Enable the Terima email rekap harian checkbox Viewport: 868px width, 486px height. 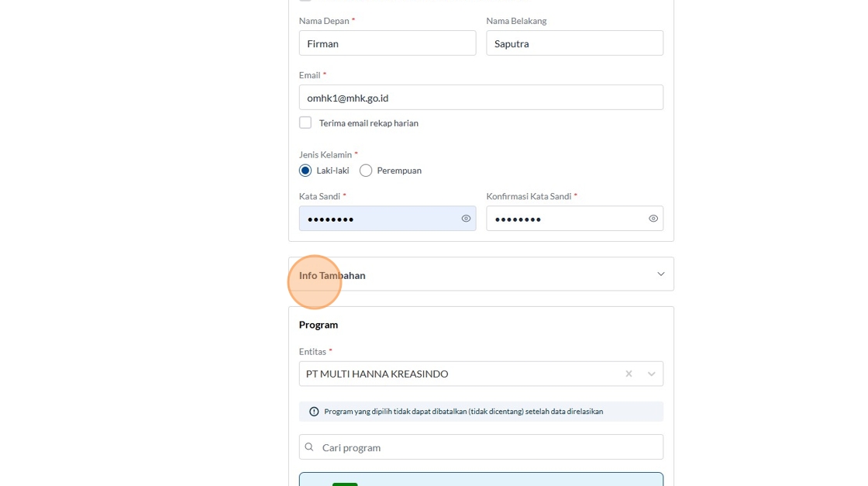[x=305, y=122]
